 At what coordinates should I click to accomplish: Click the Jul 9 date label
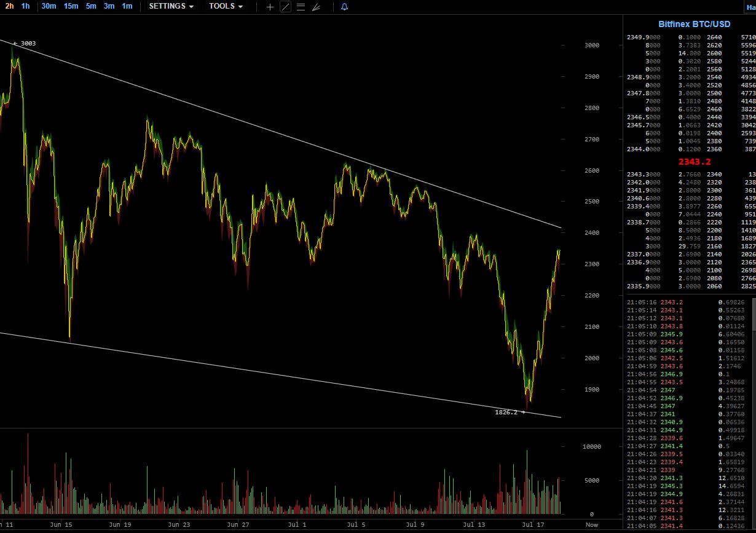[x=415, y=525]
